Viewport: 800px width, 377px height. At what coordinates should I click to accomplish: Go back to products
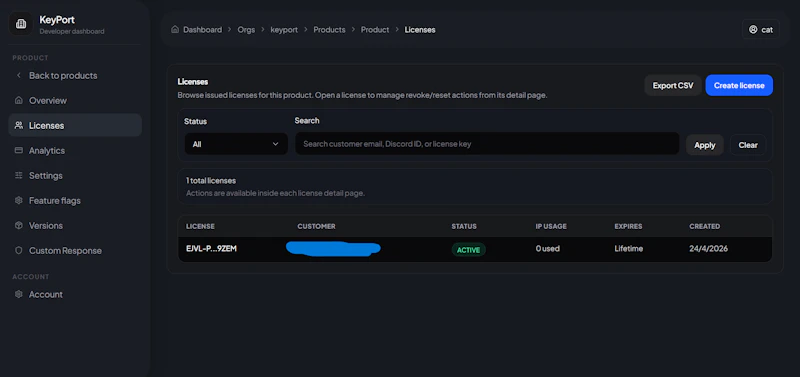point(75,76)
